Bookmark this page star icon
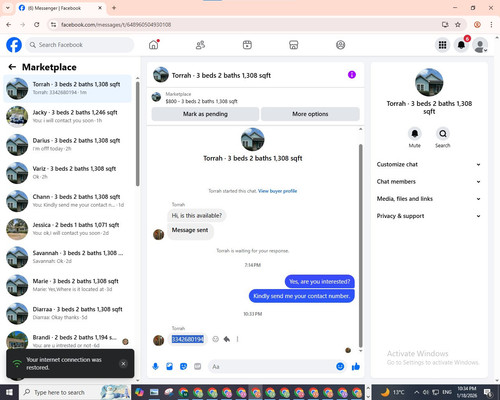This screenshot has width=500, height=400. (x=458, y=25)
